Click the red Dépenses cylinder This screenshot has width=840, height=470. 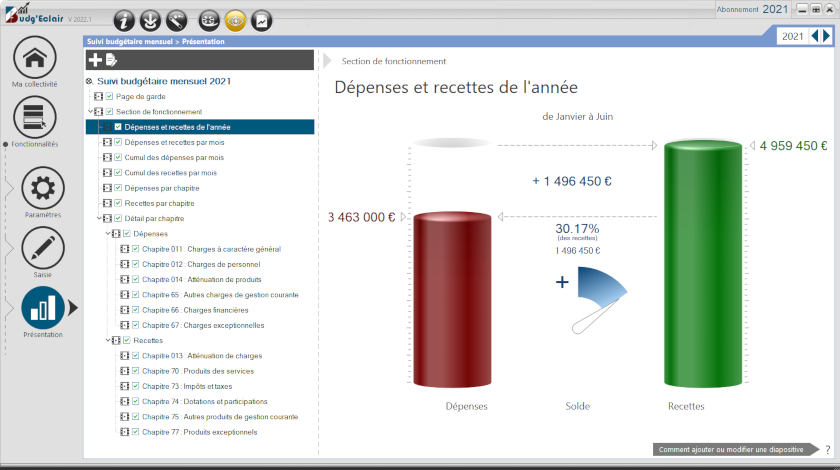[x=452, y=300]
